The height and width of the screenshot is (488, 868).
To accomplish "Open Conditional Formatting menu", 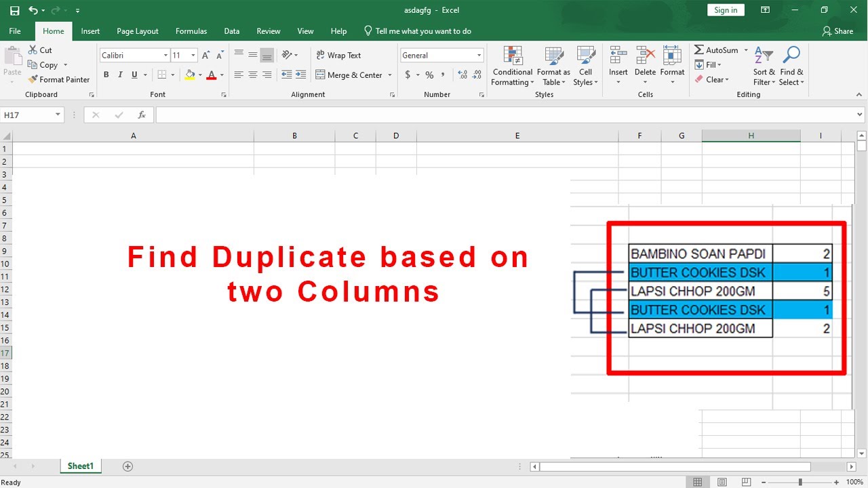I will point(513,66).
